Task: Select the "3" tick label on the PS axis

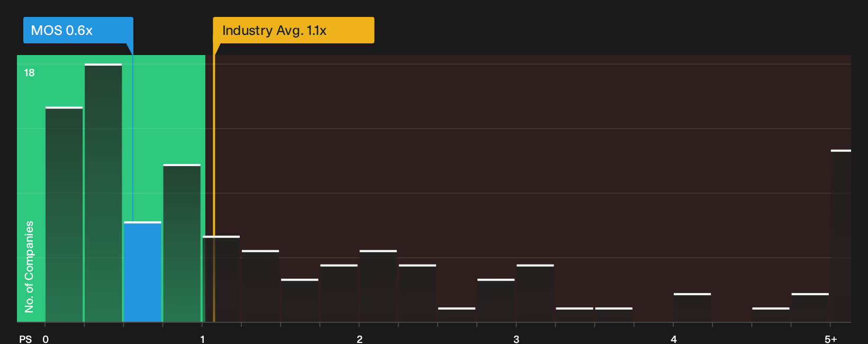Action: click(x=516, y=339)
